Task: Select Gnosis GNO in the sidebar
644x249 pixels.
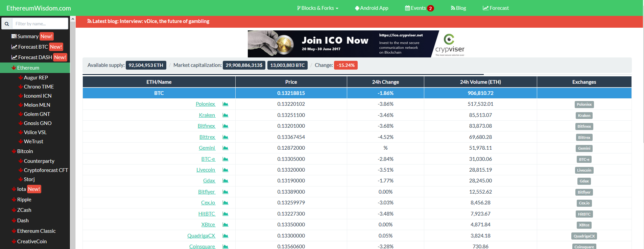Action: 38,123
